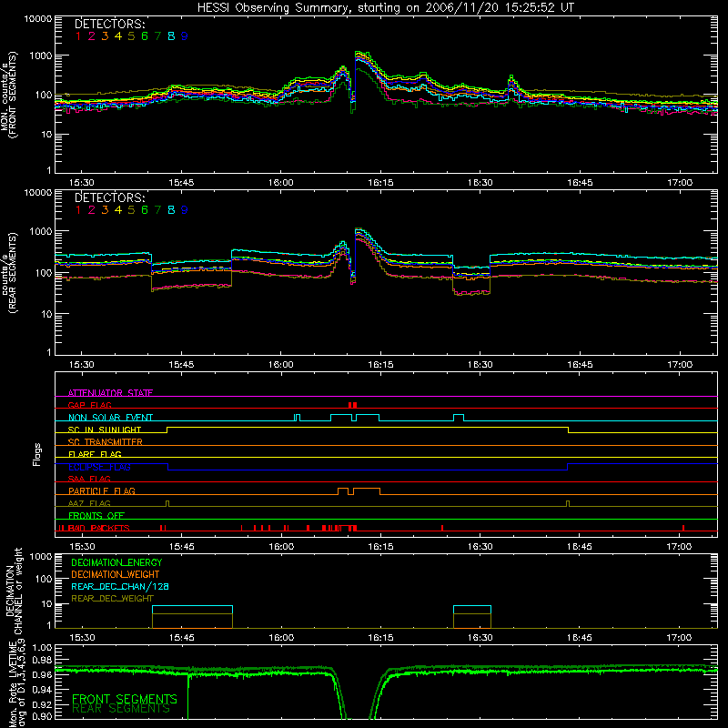The width and height of the screenshot is (728, 728).
Task: Select cyan detector 8 in rear segments legend
Action: tap(171, 210)
